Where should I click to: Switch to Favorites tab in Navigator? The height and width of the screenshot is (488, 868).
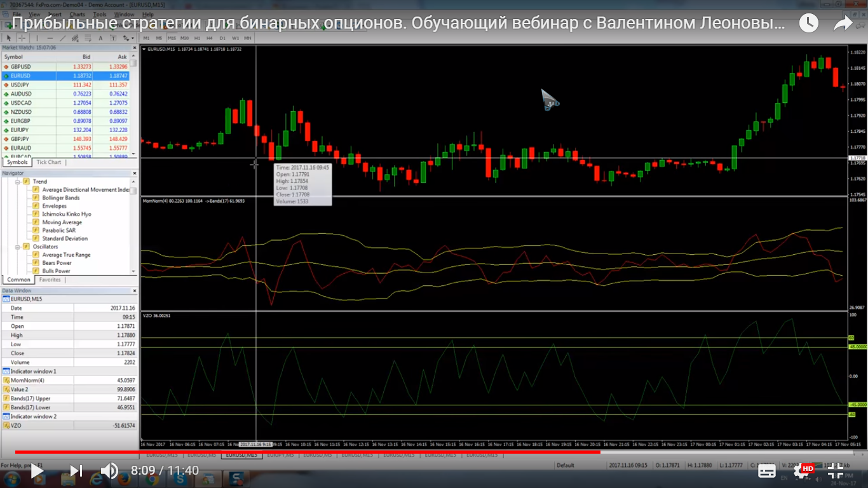[x=50, y=280]
